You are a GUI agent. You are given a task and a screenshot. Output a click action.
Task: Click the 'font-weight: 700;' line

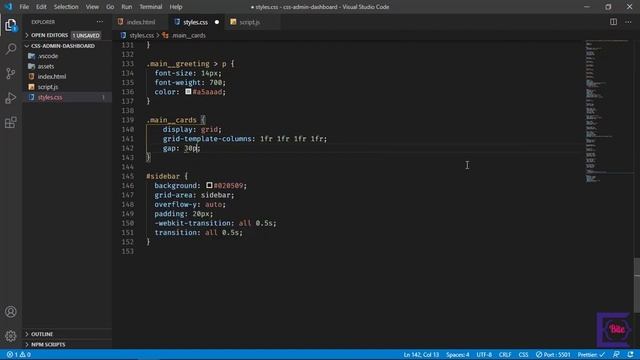coord(190,82)
